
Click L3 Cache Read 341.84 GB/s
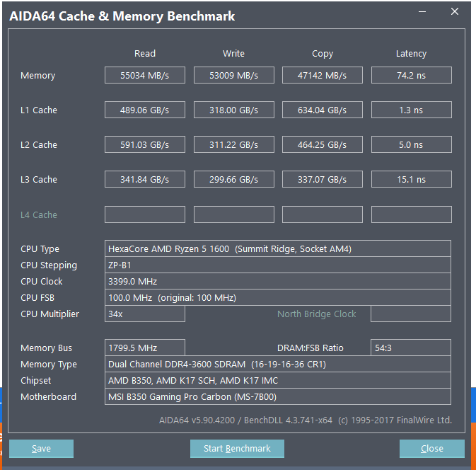click(x=145, y=179)
